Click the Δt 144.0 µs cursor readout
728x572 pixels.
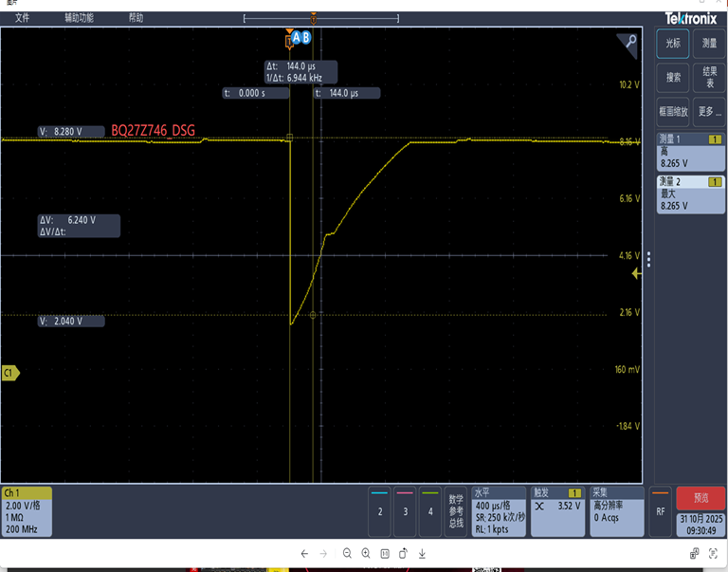300,72
